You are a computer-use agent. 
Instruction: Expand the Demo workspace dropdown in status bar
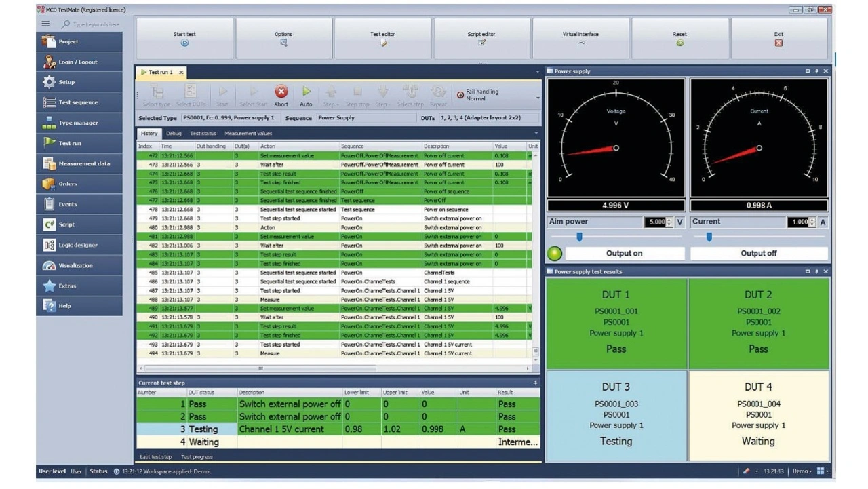click(802, 471)
